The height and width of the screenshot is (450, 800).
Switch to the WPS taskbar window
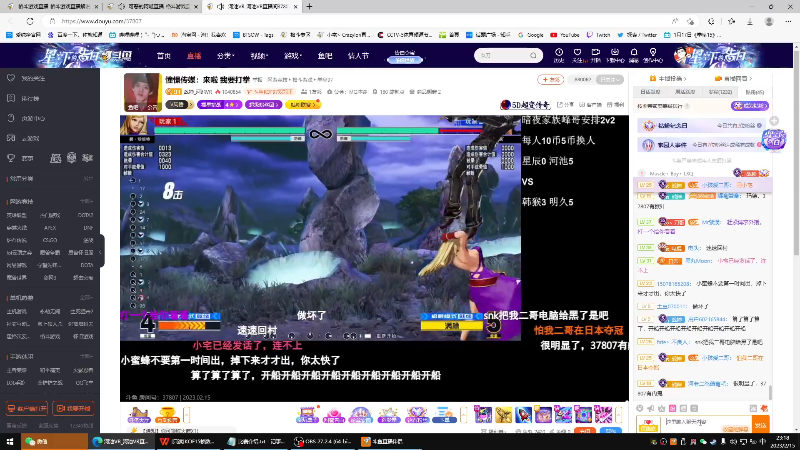point(187,441)
